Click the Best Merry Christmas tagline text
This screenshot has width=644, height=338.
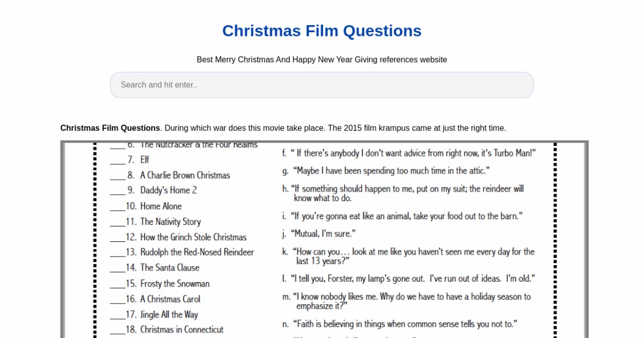(x=321, y=60)
